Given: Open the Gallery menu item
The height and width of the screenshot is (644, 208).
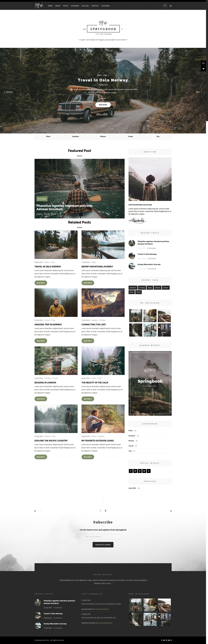Looking at the screenshot, I should [x=85, y=6].
